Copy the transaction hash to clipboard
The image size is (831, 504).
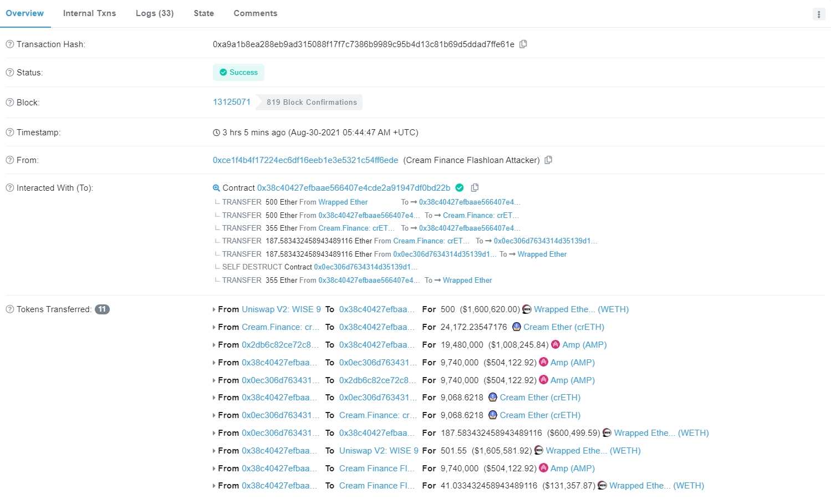523,44
